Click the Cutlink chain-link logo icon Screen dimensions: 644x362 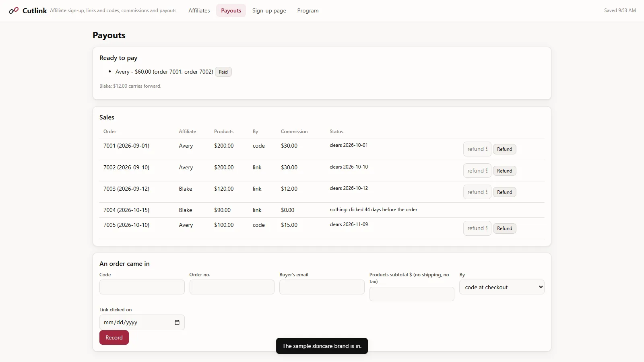pos(14,10)
